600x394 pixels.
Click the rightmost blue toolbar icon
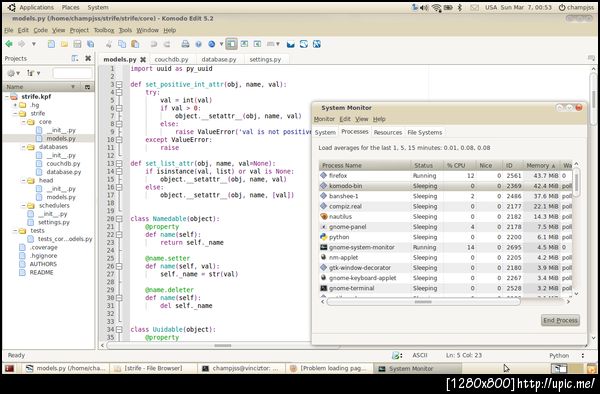click(316, 44)
